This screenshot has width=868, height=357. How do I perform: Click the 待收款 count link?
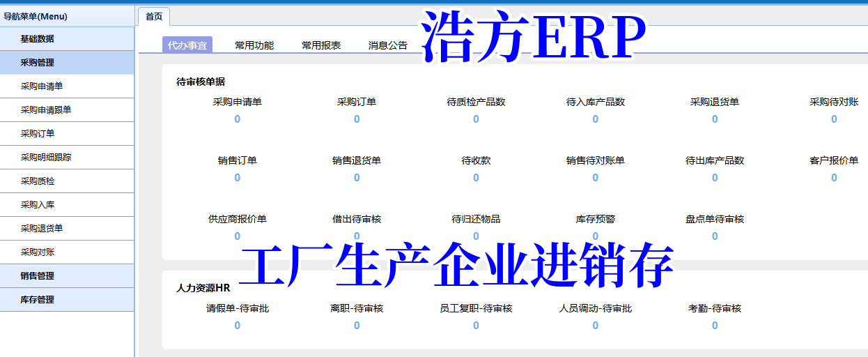[476, 178]
